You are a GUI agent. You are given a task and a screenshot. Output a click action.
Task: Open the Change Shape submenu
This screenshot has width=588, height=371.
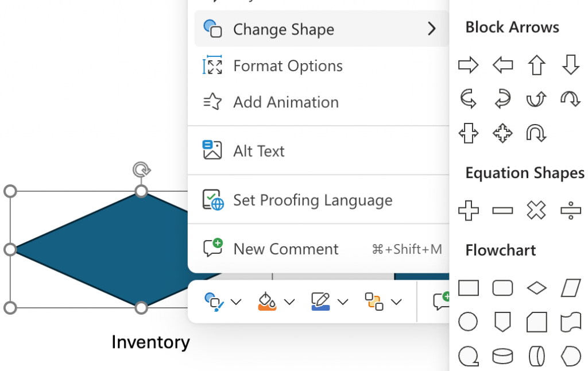pyautogui.click(x=322, y=29)
